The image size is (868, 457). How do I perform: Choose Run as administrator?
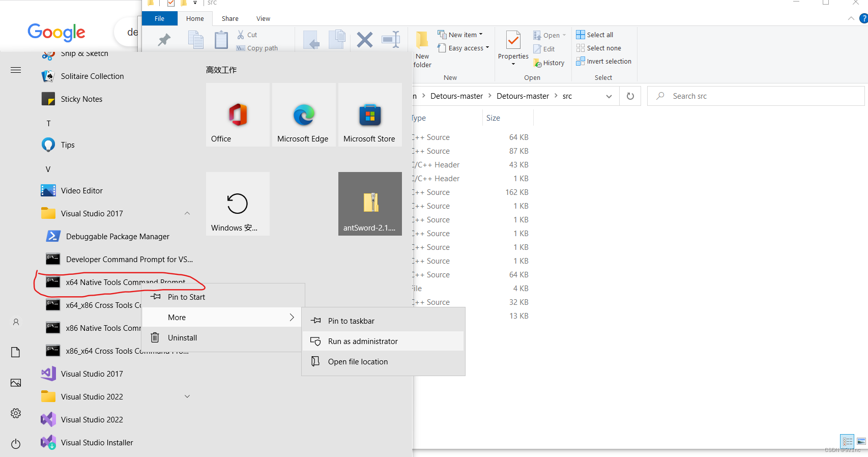[x=383, y=341]
